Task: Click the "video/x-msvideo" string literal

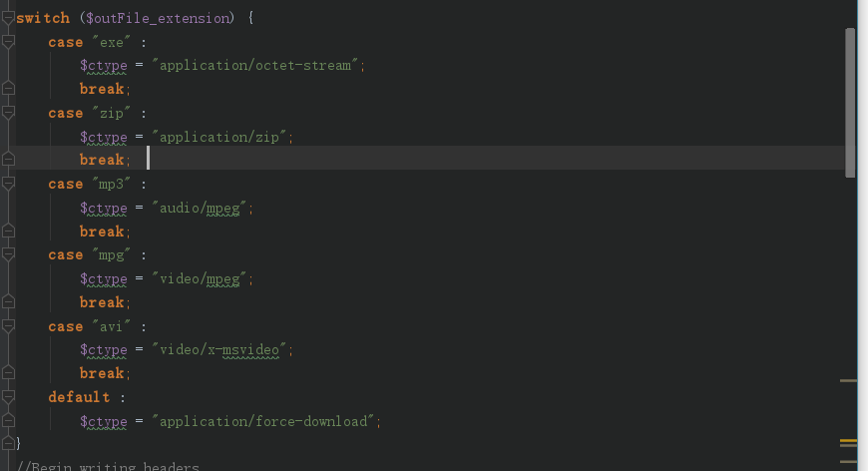Action: click(x=223, y=350)
